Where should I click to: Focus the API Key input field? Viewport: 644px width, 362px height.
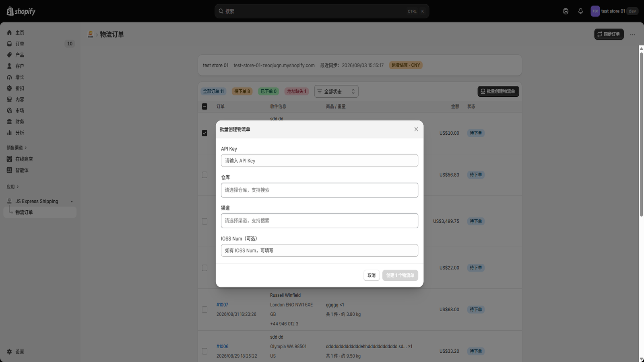pos(320,160)
